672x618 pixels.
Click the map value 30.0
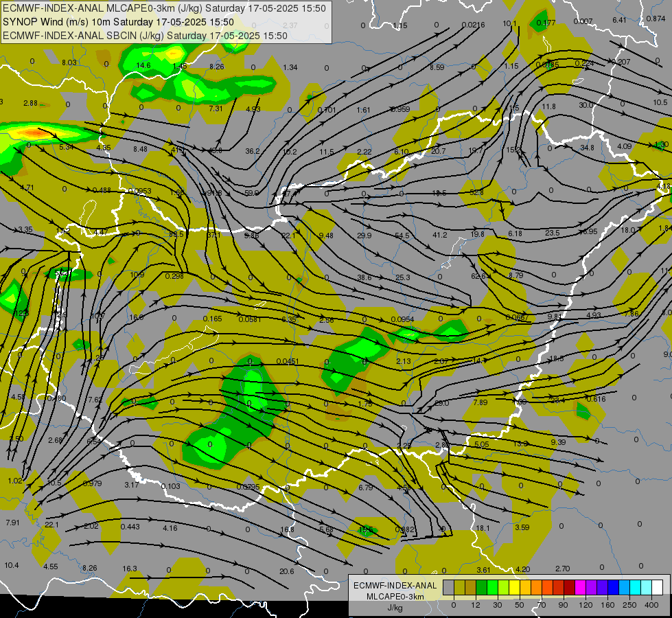(x=586, y=105)
